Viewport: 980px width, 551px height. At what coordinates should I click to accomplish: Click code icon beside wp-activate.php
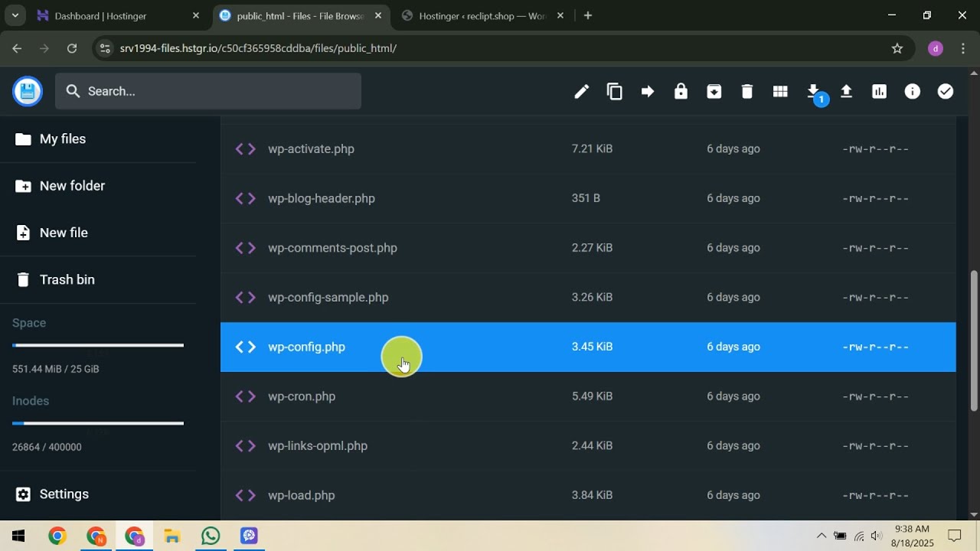click(245, 148)
